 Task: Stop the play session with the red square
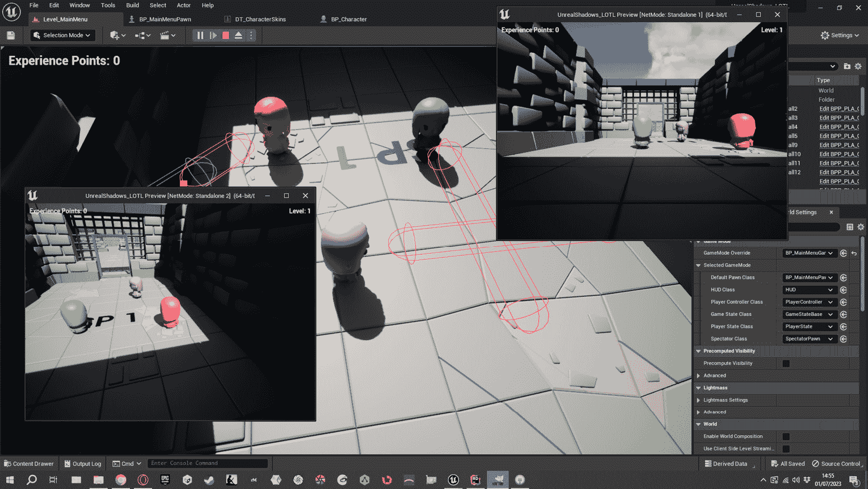pos(226,35)
